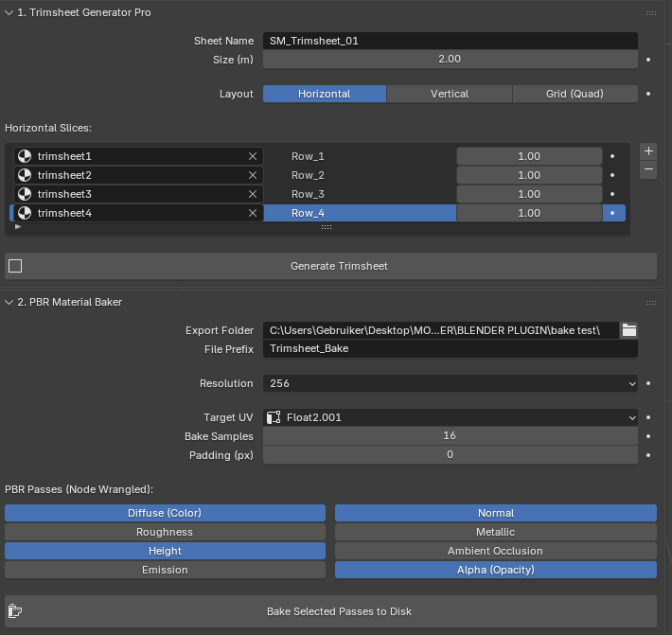The height and width of the screenshot is (635, 672).
Task: Click the animate dot next to Resolution
Action: click(648, 383)
